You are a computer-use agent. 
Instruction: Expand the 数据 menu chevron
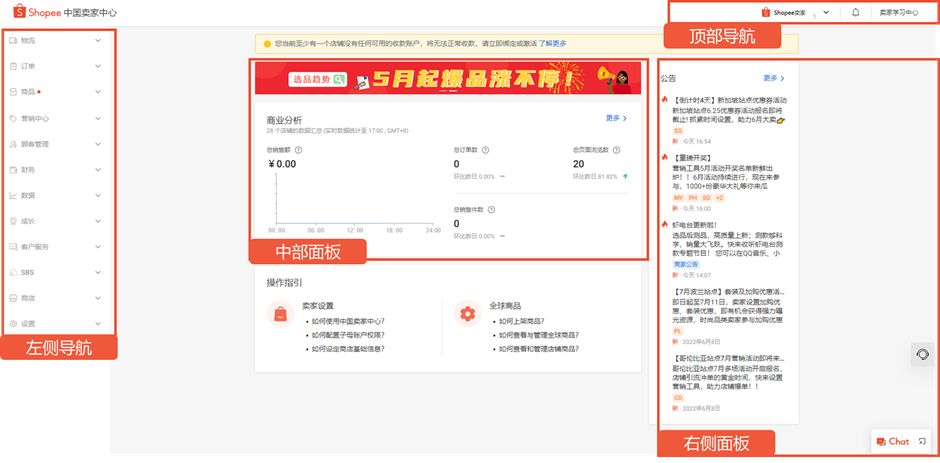[x=98, y=196]
